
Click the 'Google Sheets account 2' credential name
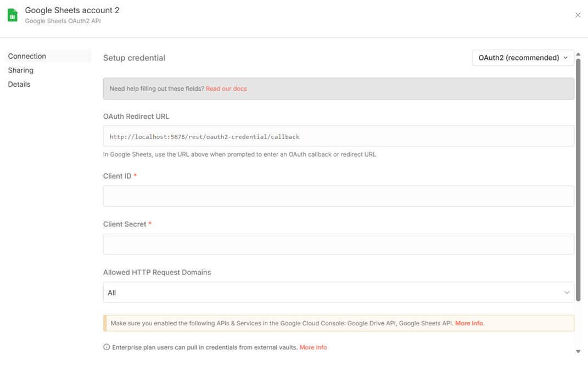72,10
